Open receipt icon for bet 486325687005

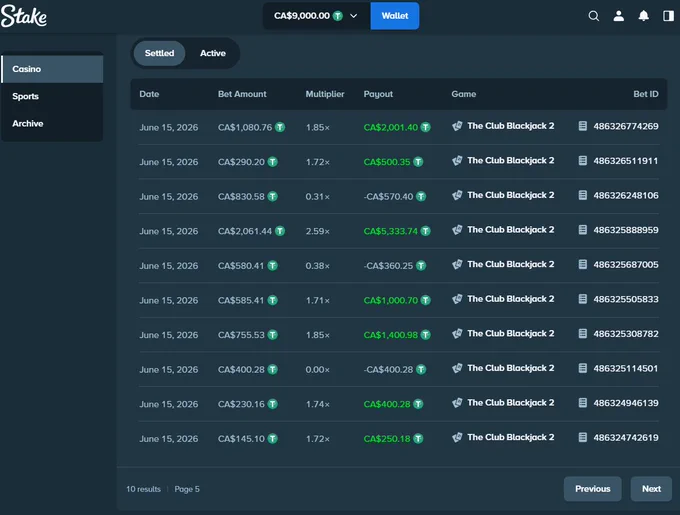click(x=583, y=264)
